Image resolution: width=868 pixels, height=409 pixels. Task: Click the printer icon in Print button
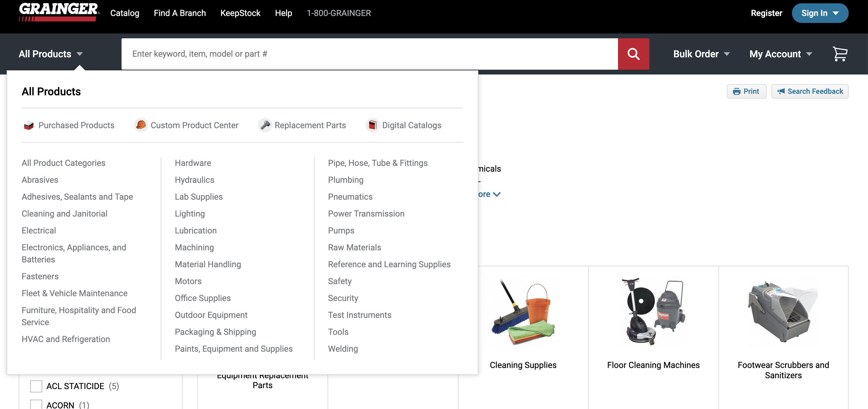tap(737, 92)
